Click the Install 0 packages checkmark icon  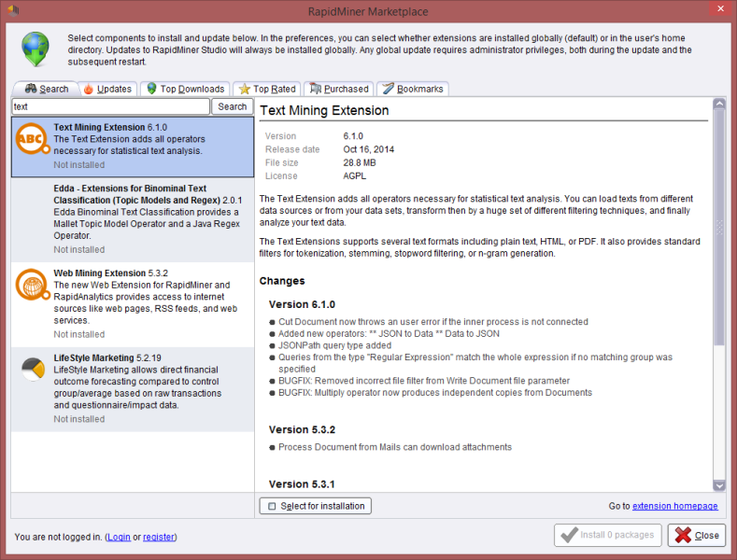[569, 535]
